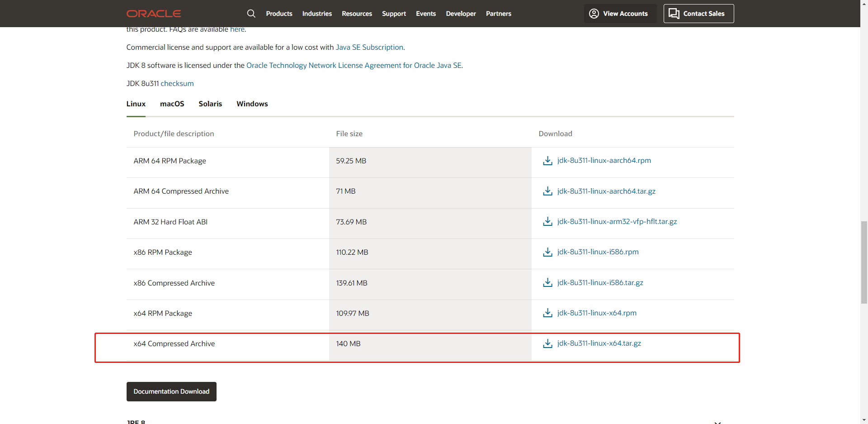868x424 pixels.
Task: Download jdk-8u311-linux-aarch64.rpm
Action: (x=604, y=161)
